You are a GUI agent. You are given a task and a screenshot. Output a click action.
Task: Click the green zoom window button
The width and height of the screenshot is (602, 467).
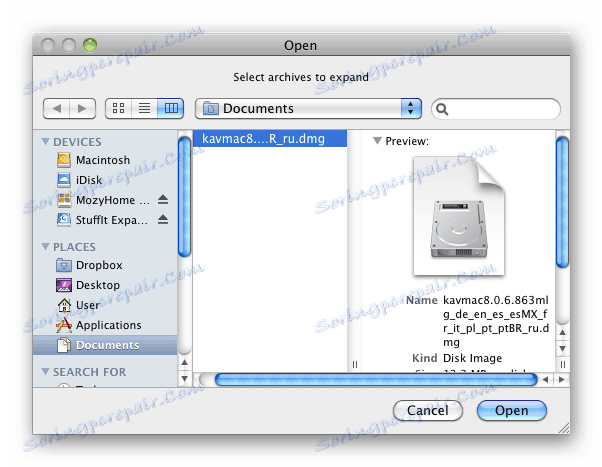90,45
